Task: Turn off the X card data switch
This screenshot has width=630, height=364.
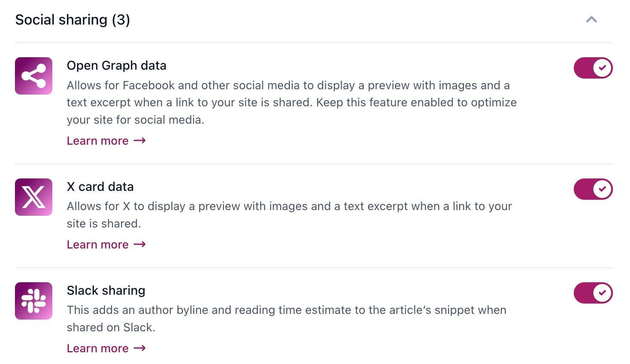Action: (593, 189)
